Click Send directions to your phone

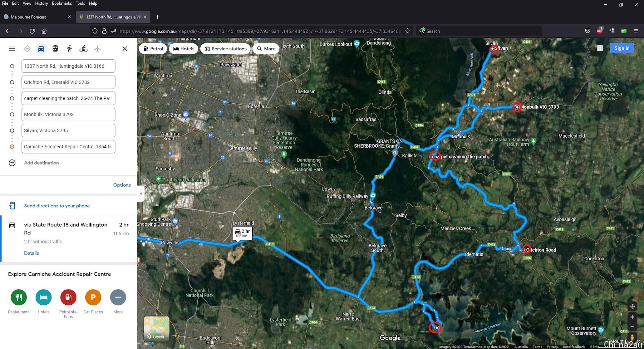point(57,206)
